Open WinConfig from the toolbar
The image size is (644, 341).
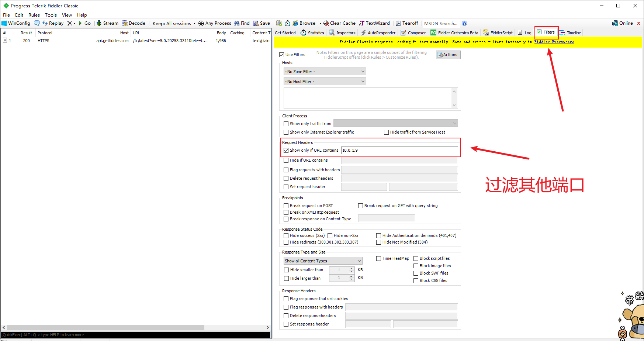tap(16, 23)
